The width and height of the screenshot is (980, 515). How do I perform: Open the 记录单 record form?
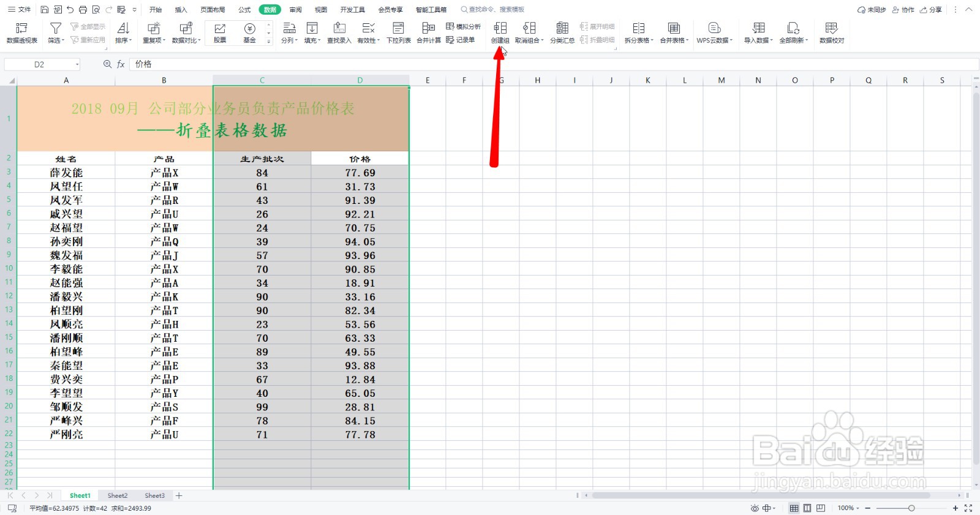tap(461, 40)
